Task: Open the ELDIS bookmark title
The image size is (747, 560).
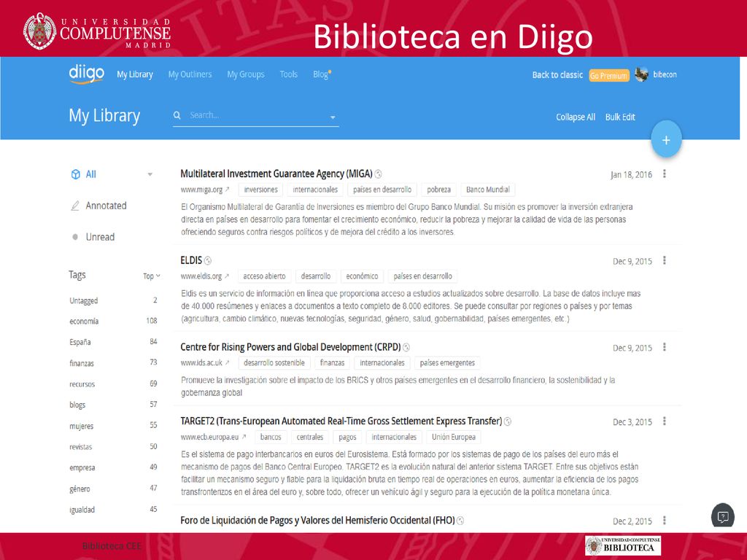Action: [191, 260]
